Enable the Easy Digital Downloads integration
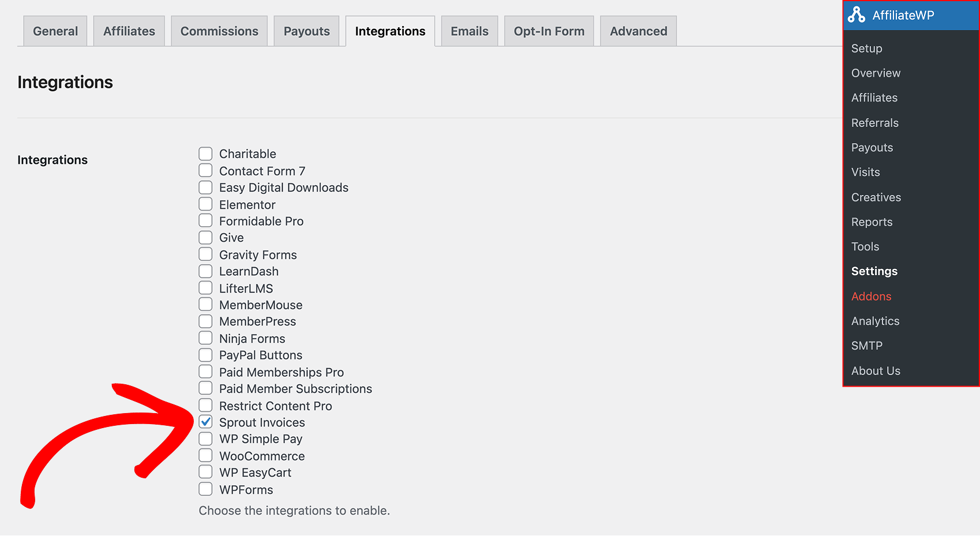The height and width of the screenshot is (536, 980). pos(206,186)
